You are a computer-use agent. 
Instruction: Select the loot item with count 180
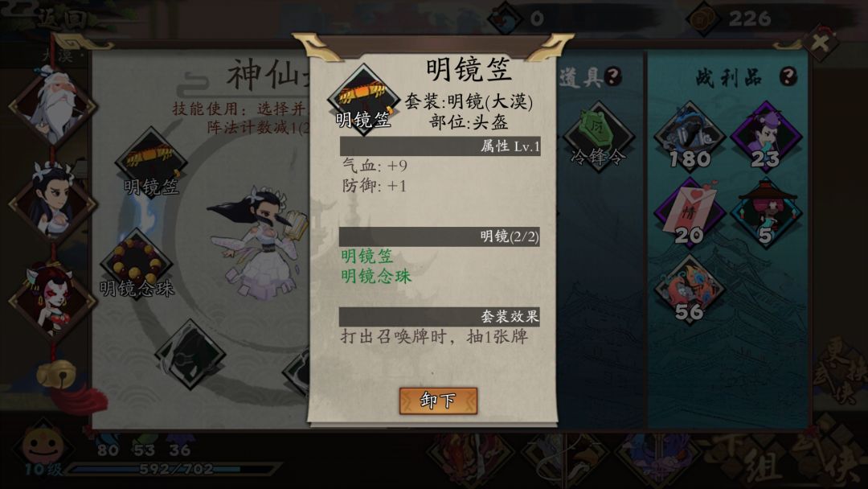pos(690,136)
